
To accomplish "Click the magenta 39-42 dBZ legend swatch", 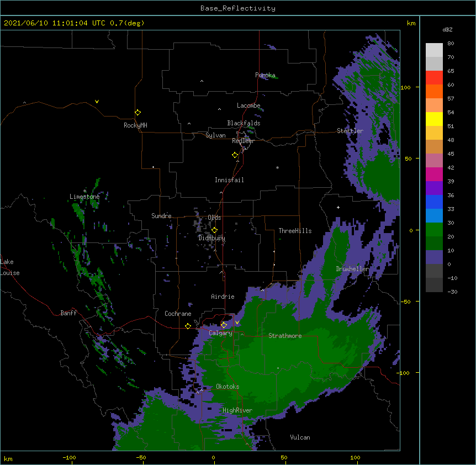I will click(x=434, y=174).
